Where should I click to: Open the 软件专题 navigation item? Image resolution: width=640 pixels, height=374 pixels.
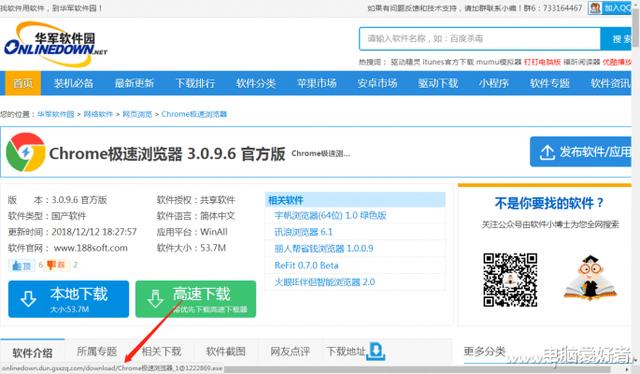point(550,83)
